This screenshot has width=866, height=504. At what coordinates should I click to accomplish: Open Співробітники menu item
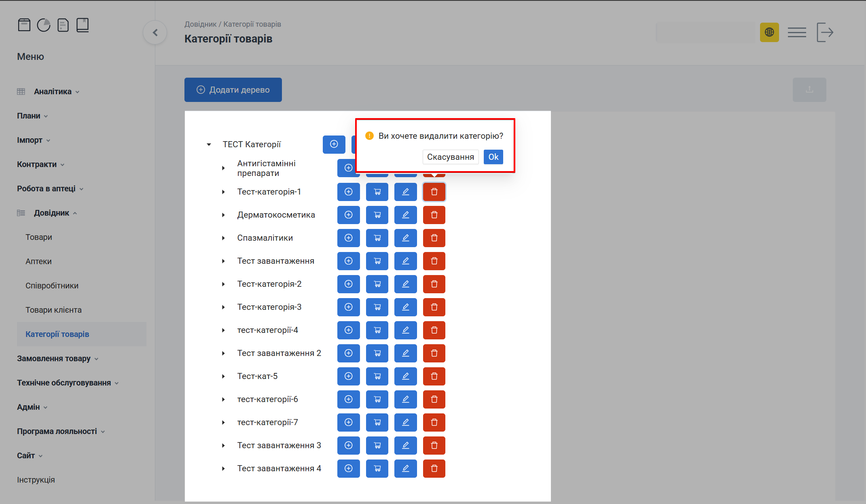(x=52, y=286)
